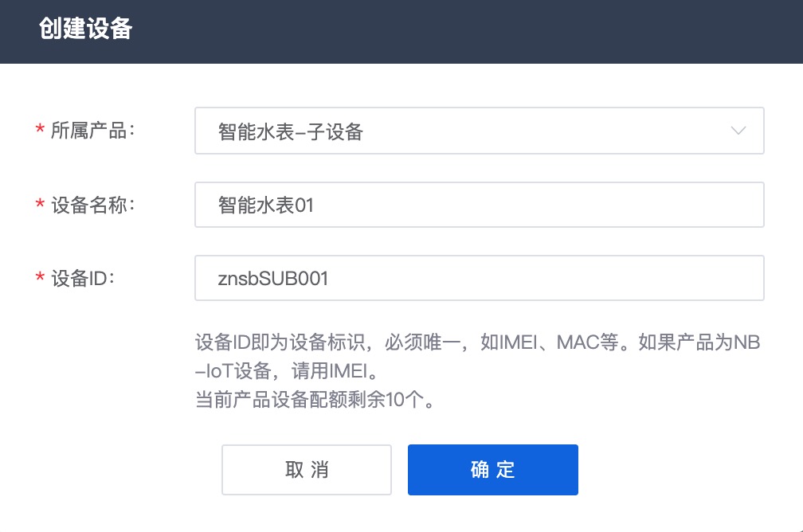Click the hint text starting with 设备ID即为设备标识
803x532 pixels.
478,342
